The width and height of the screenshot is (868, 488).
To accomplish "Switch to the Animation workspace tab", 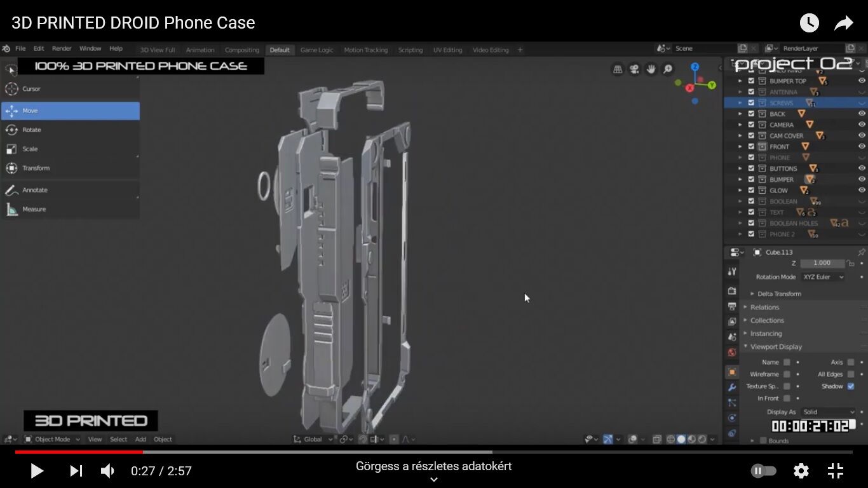I will [x=200, y=50].
